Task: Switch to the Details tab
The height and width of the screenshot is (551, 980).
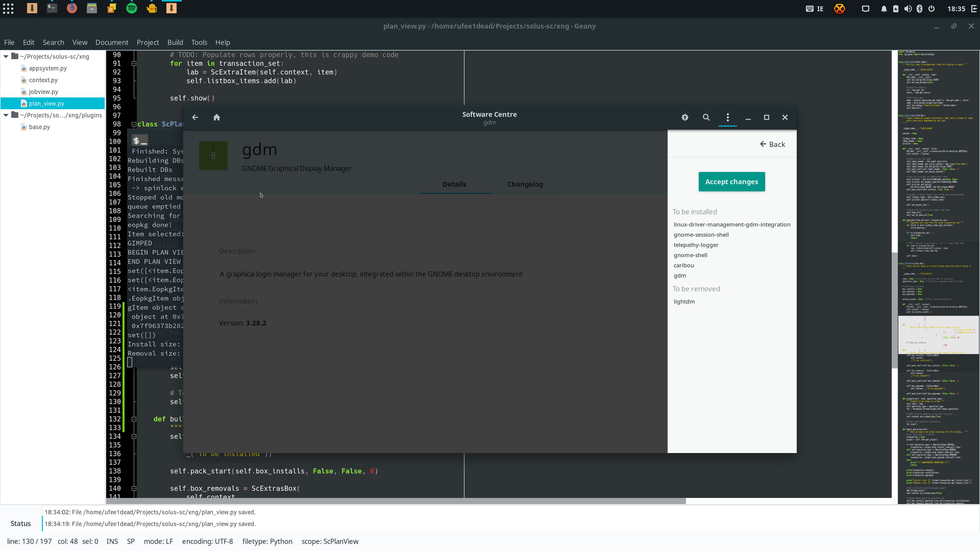Action: click(x=454, y=184)
